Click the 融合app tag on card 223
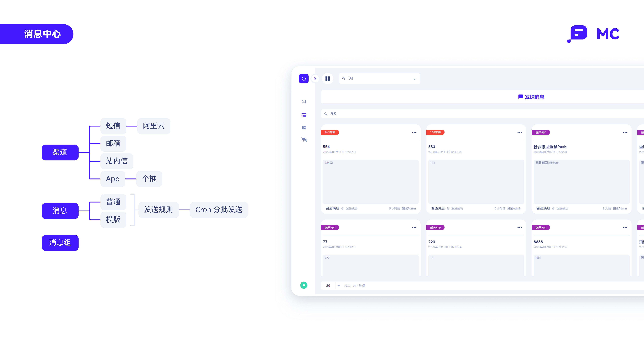The width and height of the screenshot is (644, 362). pos(435,227)
